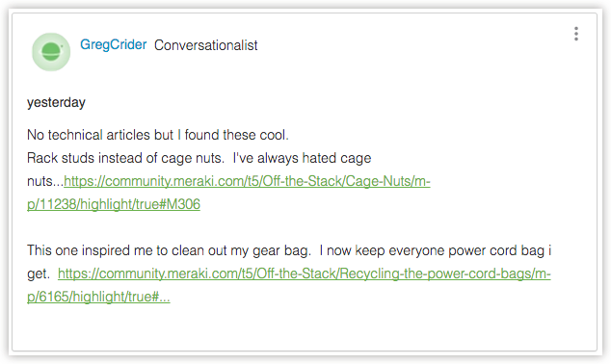The image size is (611, 364).
Task: Click the sentence 'No technical articles but I found these cool.'
Action: pyautogui.click(x=158, y=135)
